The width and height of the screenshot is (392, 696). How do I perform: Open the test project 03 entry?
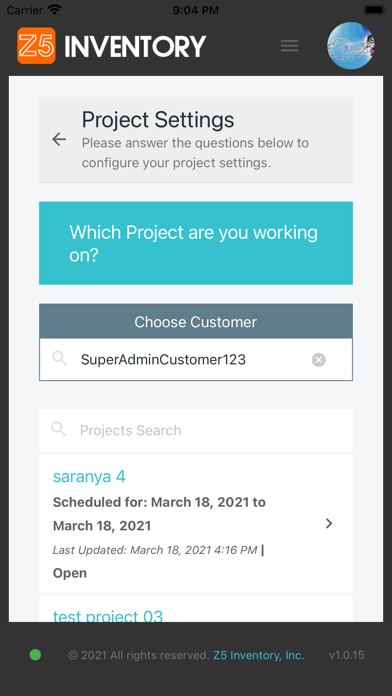[x=108, y=616]
